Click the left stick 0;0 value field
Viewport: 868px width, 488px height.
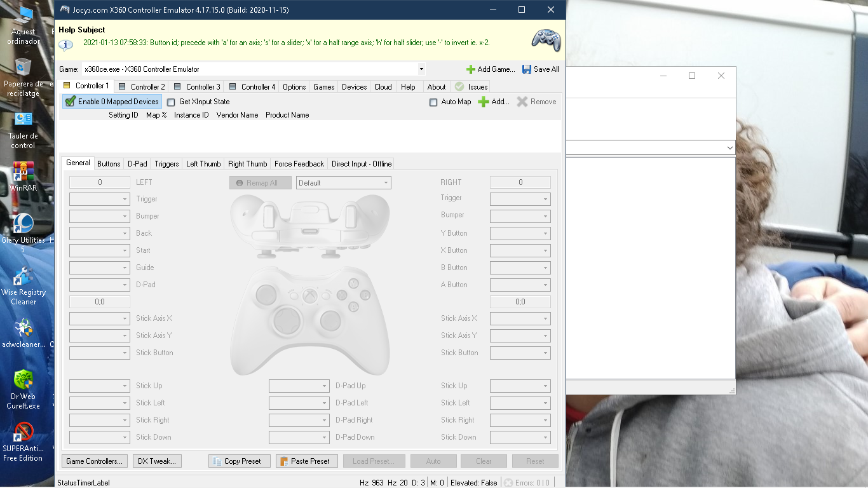[100, 302]
